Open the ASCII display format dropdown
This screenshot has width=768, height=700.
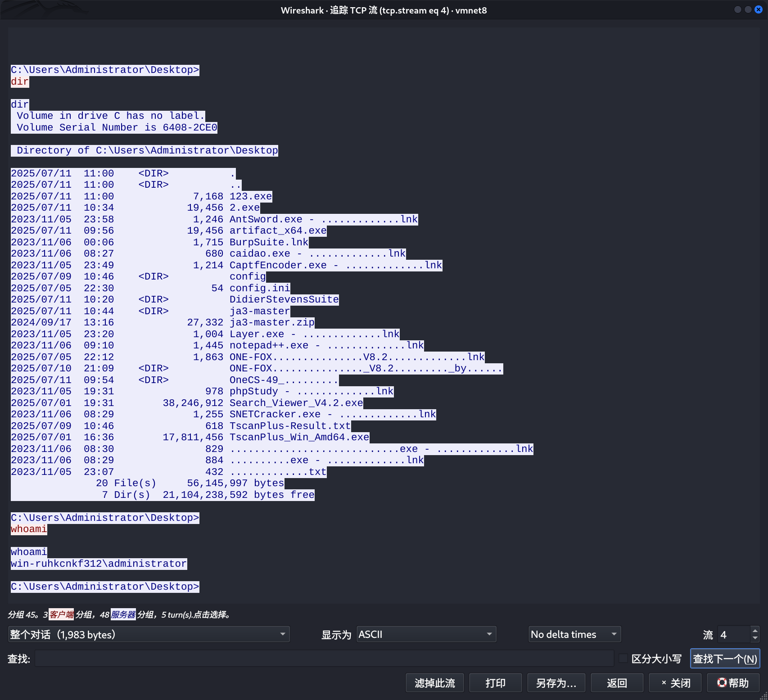(426, 634)
